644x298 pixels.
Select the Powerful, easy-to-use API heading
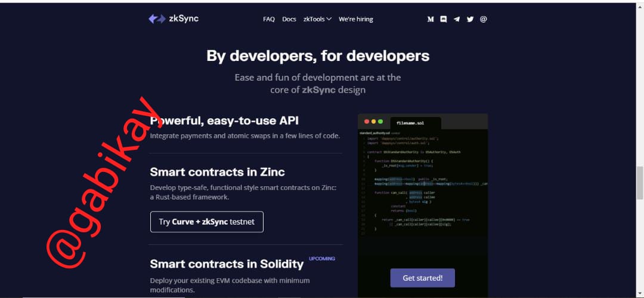[x=224, y=121]
